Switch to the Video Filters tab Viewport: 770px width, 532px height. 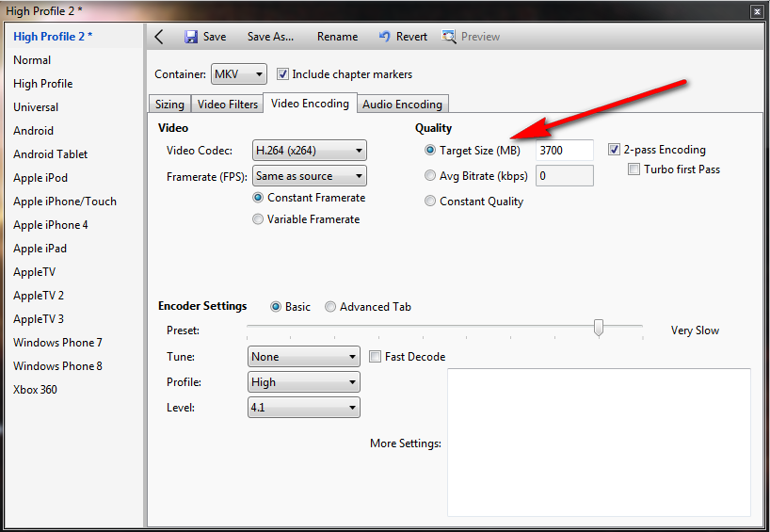click(x=228, y=105)
